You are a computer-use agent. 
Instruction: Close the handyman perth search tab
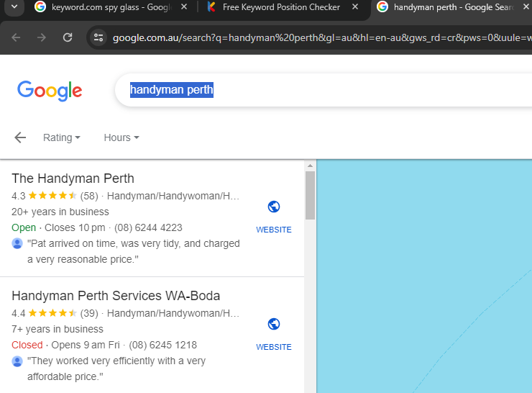(526, 6)
